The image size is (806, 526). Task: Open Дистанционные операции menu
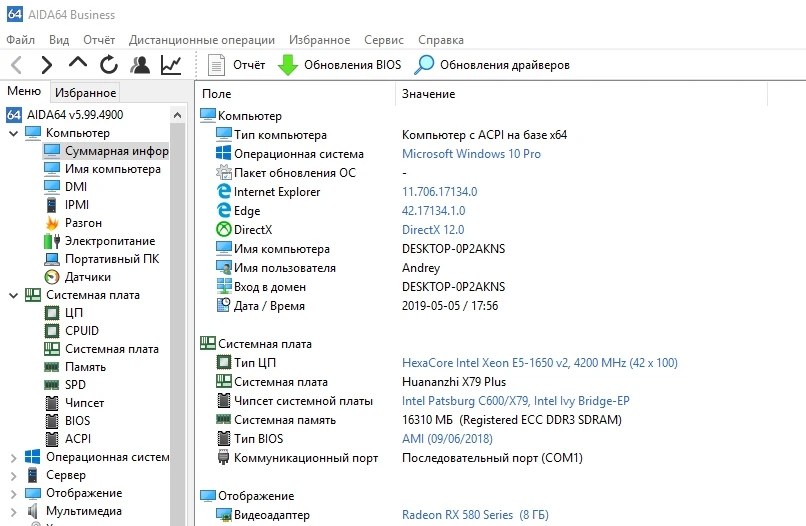coord(202,40)
